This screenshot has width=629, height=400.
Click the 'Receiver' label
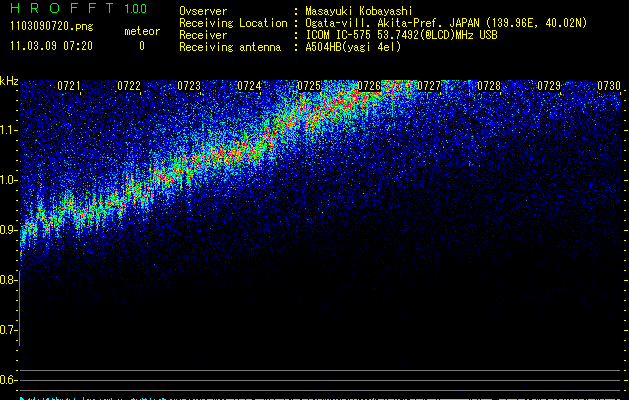203,35
